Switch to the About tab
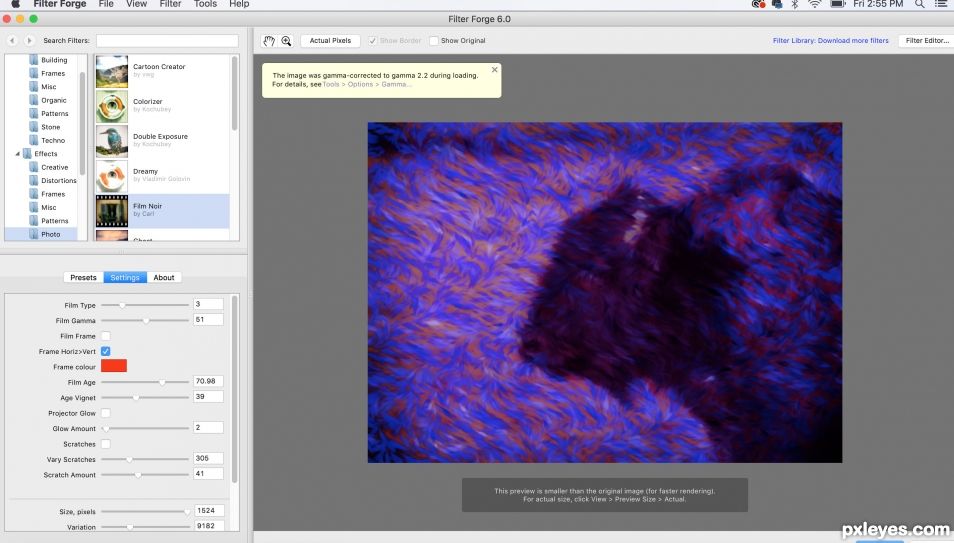954x543 pixels. 164,278
